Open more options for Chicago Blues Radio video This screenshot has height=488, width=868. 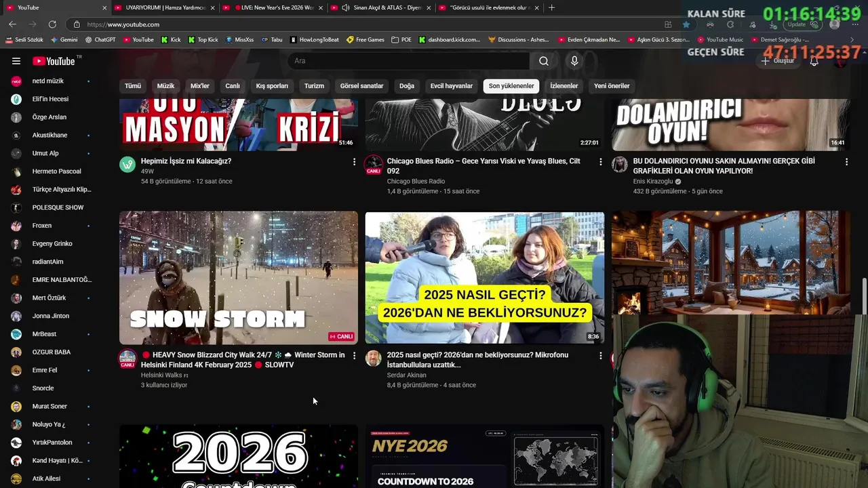pos(600,162)
